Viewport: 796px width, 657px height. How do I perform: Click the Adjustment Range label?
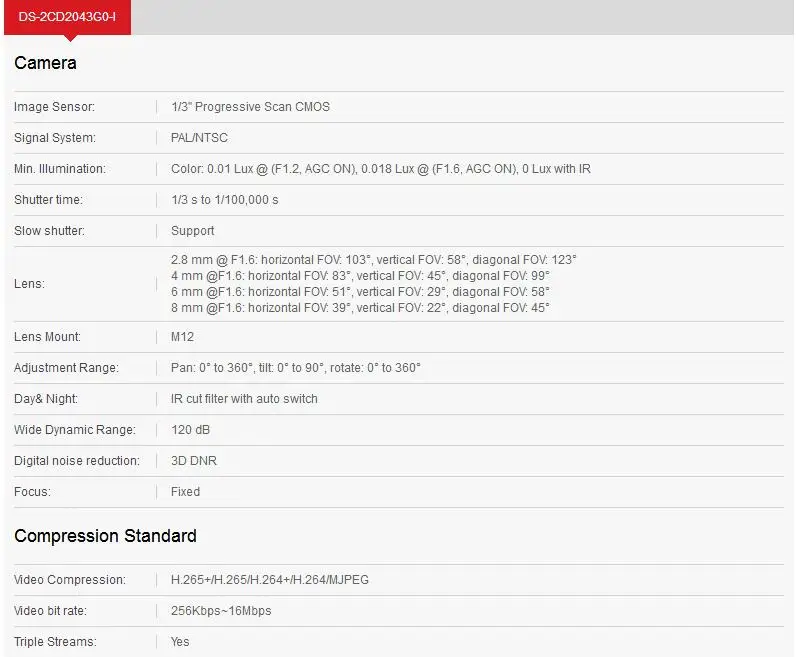tap(66, 368)
